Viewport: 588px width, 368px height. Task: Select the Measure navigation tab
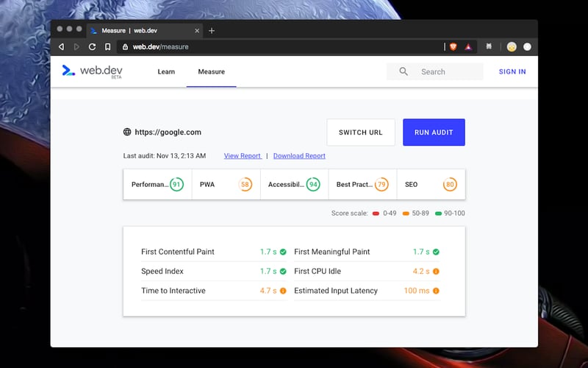coord(212,71)
